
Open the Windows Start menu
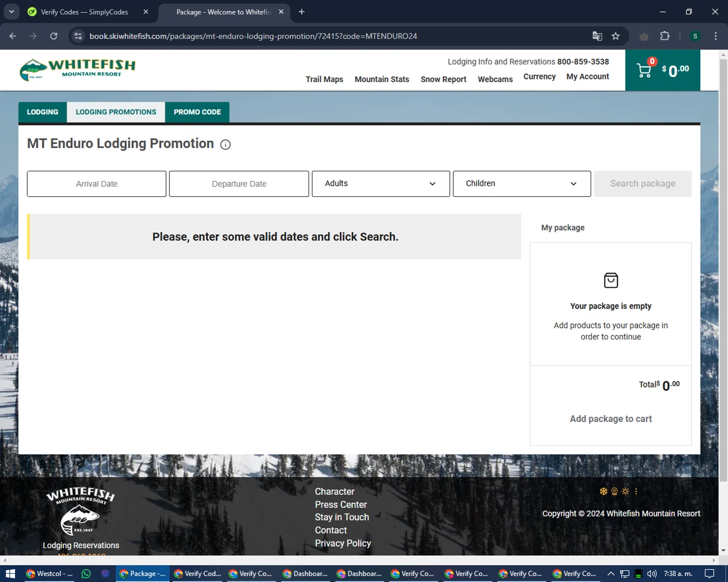[x=10, y=574]
